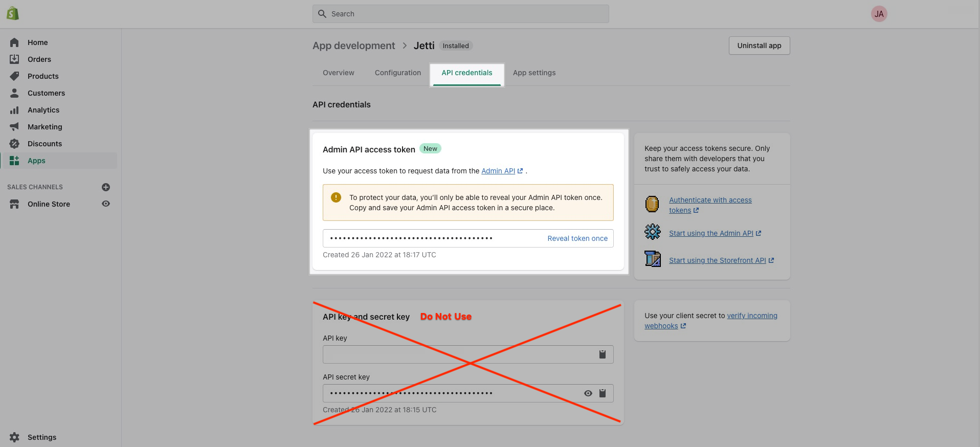Click the Apps grid icon
The height and width of the screenshot is (447, 980).
click(x=14, y=161)
